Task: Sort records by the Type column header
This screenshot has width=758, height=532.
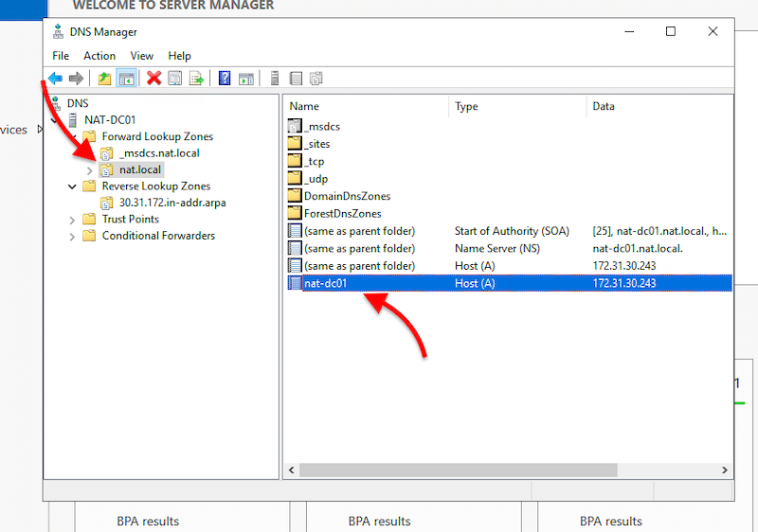Action: [x=466, y=106]
